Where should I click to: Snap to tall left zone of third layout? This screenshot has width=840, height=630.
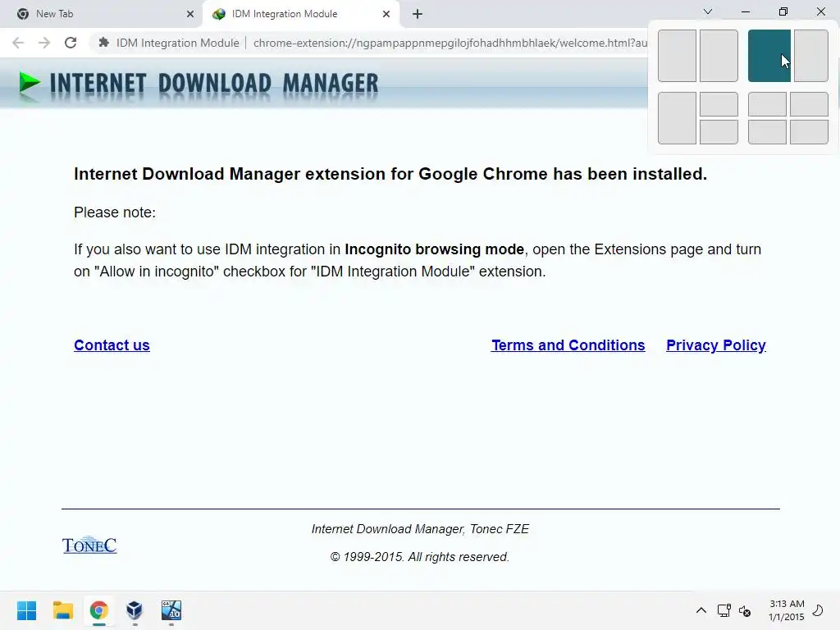click(x=677, y=118)
